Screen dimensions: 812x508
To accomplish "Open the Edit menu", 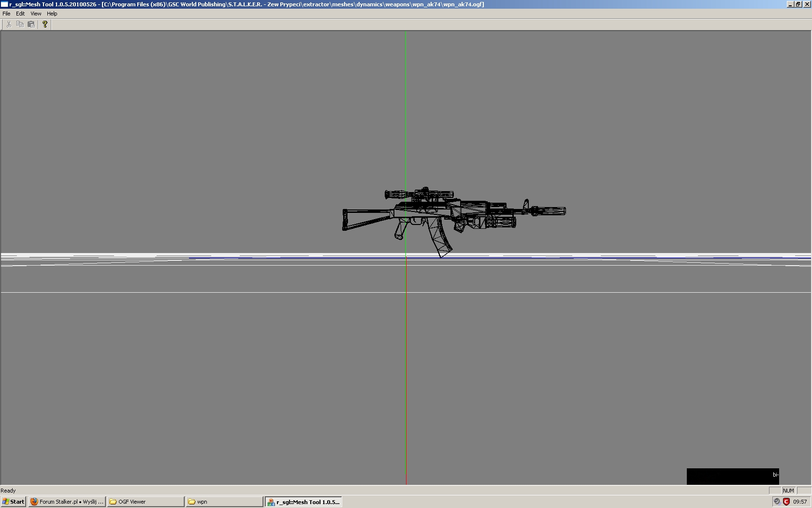I will (x=20, y=14).
